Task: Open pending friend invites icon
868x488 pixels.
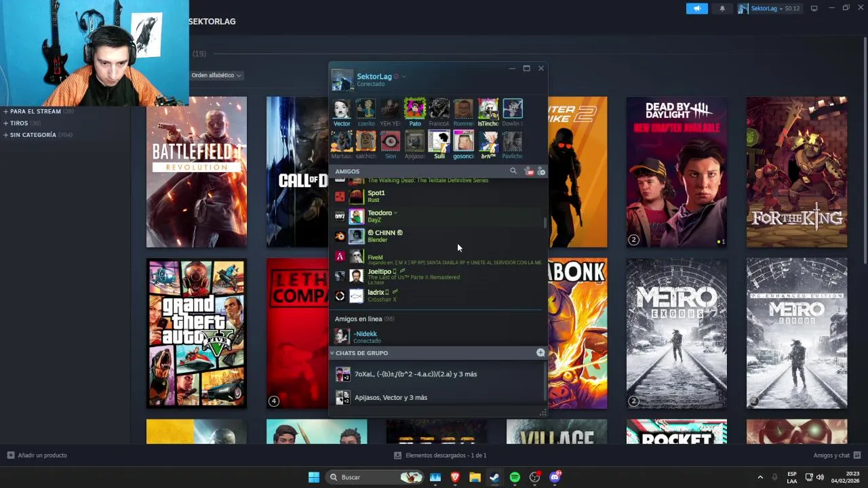Action: point(528,171)
